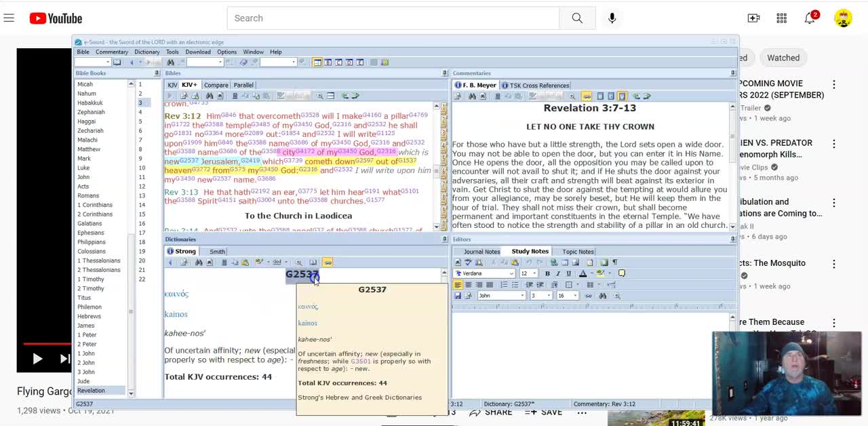Open the Journal Notes tab

pos(481,252)
